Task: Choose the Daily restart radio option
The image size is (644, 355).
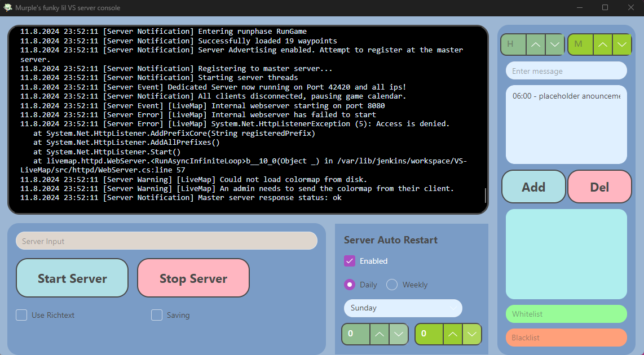Action: [350, 285]
